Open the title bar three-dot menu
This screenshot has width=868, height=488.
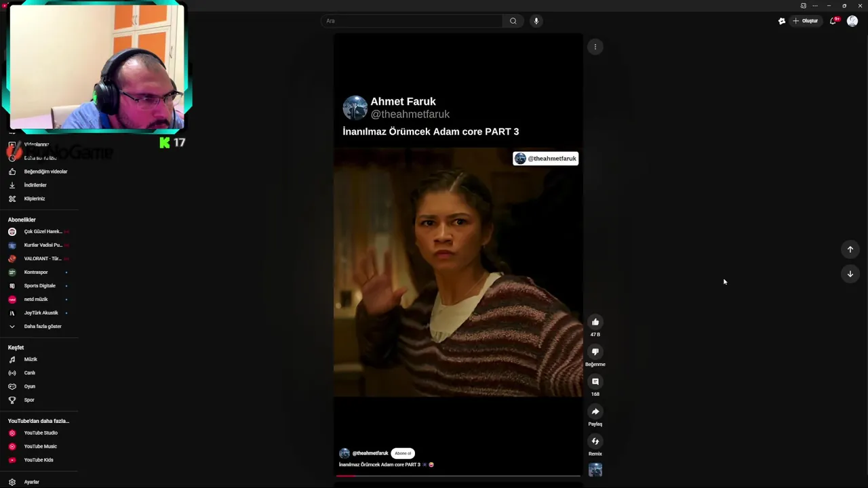[815, 5]
